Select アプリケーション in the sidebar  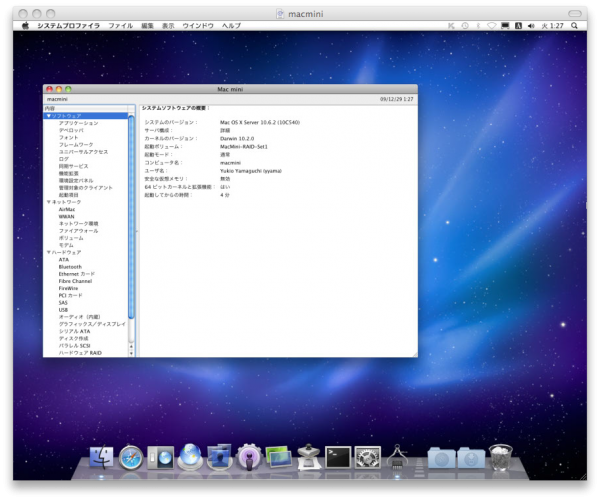78,123
